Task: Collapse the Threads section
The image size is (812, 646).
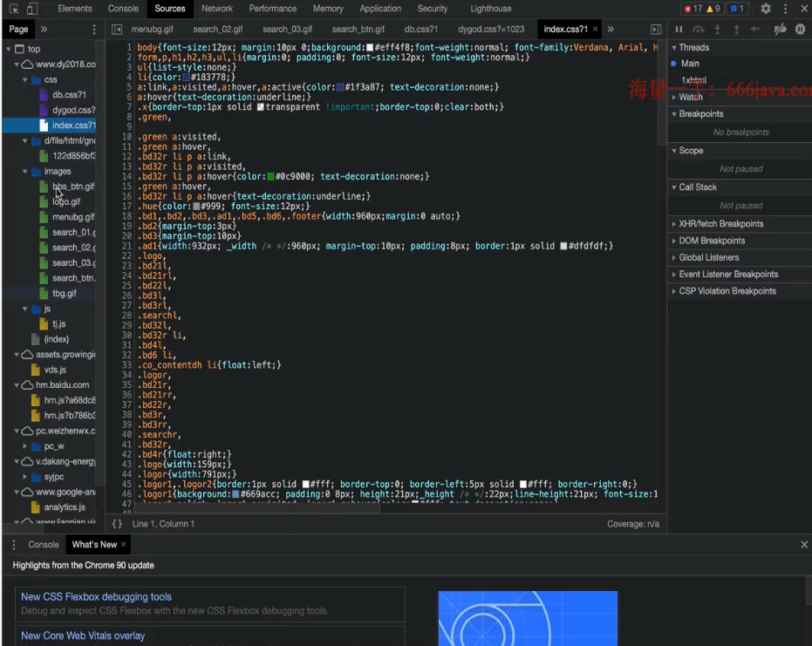Action: [x=674, y=48]
